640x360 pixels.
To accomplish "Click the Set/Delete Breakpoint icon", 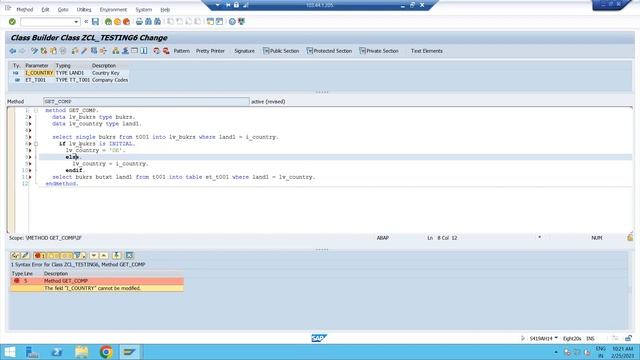I will click(156, 51).
